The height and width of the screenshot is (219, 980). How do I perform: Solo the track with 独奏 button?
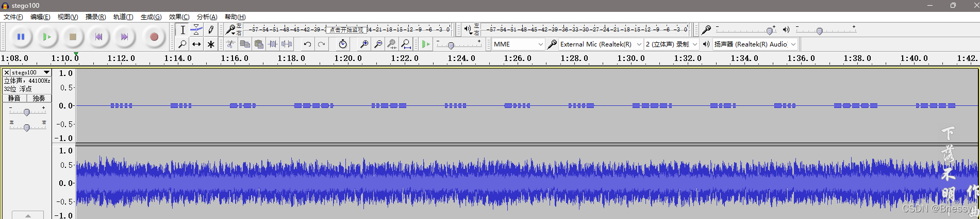pyautogui.click(x=39, y=98)
